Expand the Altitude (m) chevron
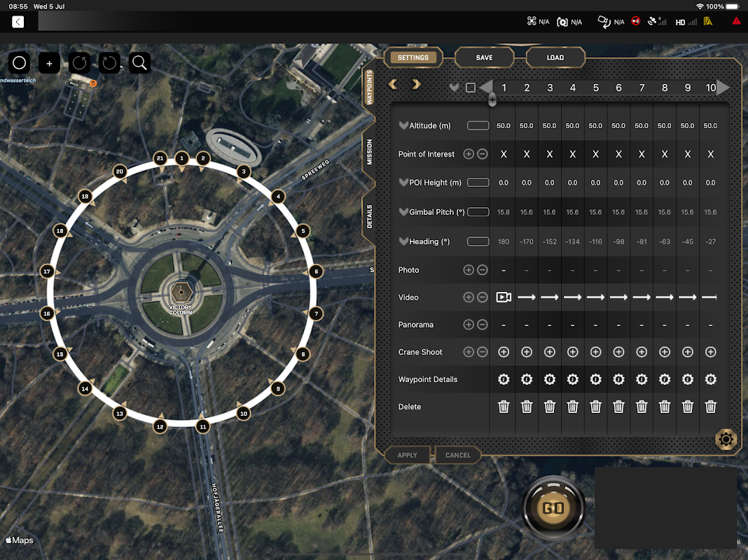 403,126
